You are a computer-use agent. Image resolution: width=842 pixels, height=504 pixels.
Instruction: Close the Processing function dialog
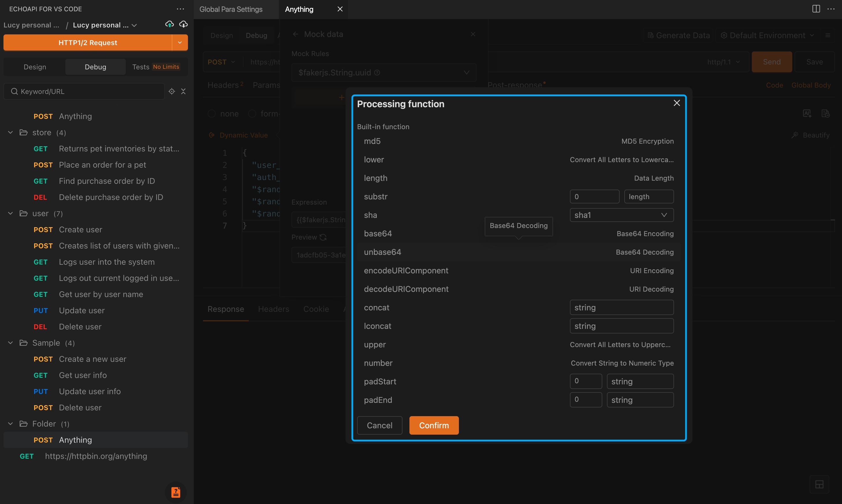click(x=677, y=103)
